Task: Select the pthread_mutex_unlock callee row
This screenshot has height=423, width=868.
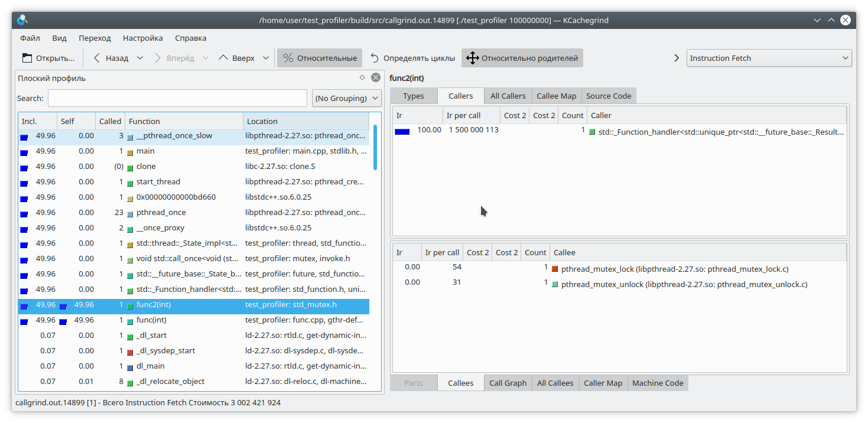Action: point(620,284)
